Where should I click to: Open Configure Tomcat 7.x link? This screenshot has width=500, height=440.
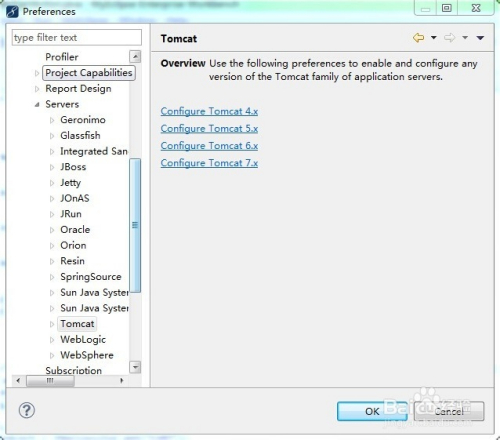[x=209, y=163]
